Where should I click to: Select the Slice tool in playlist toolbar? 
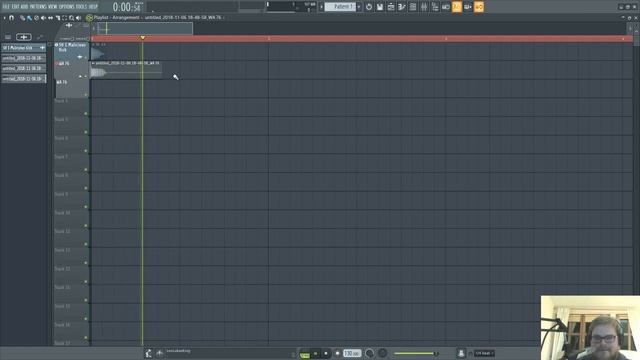pos(58,18)
